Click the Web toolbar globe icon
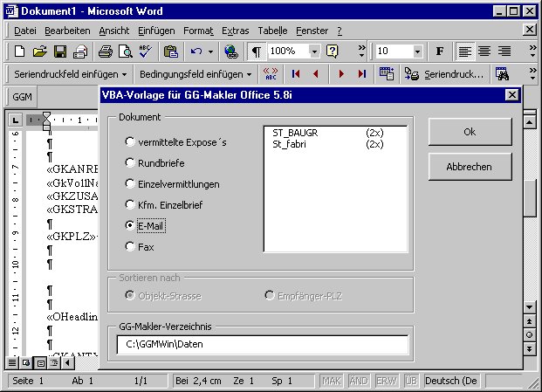542x392 pixels. 231,52
